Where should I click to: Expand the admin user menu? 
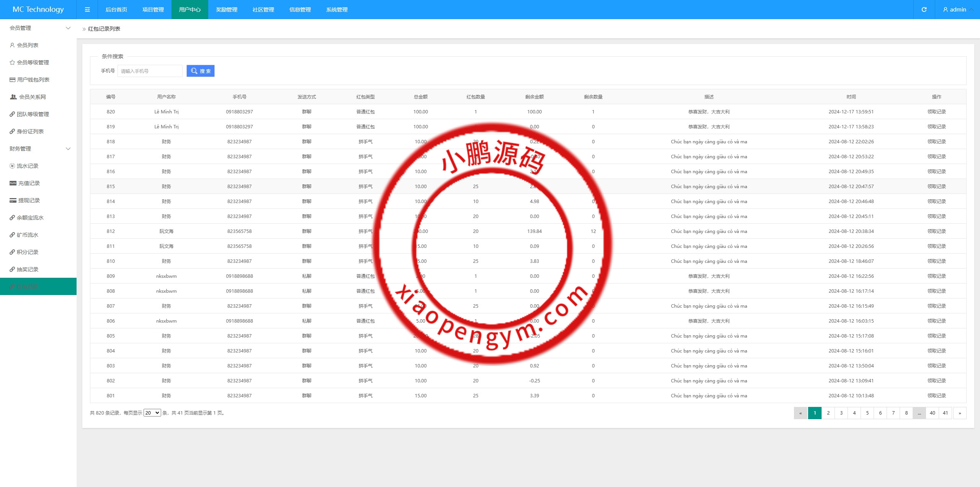[957, 10]
